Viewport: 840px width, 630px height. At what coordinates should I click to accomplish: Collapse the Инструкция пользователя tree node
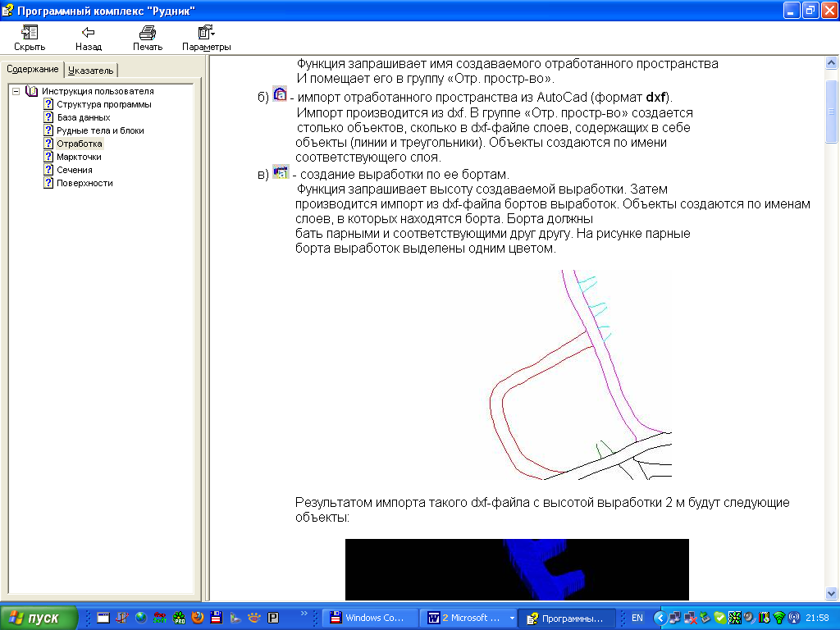[16, 91]
